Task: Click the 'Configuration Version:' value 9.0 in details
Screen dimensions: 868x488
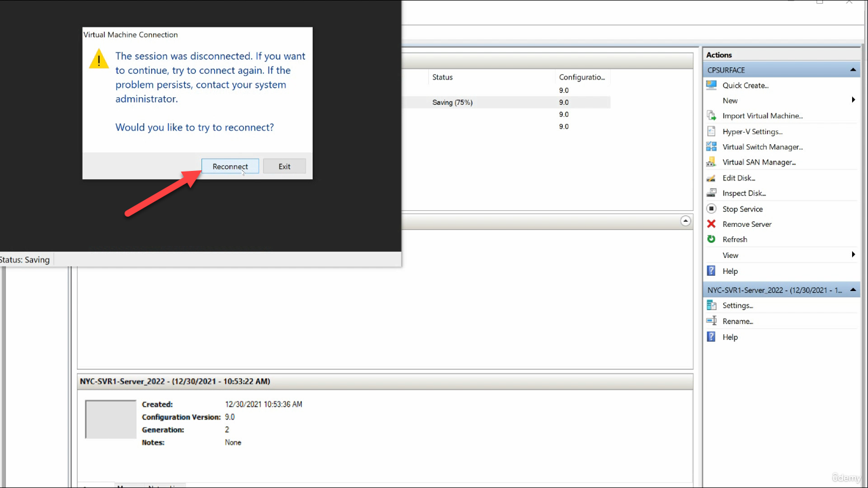Action: (x=230, y=417)
